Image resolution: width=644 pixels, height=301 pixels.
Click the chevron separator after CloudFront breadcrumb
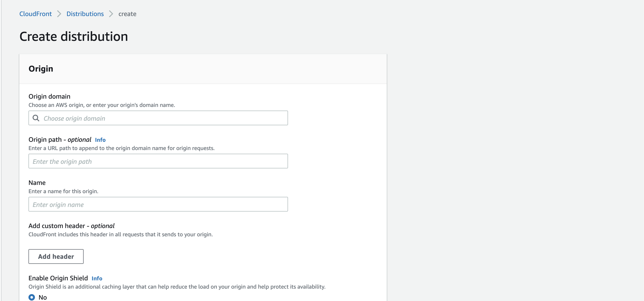point(59,14)
